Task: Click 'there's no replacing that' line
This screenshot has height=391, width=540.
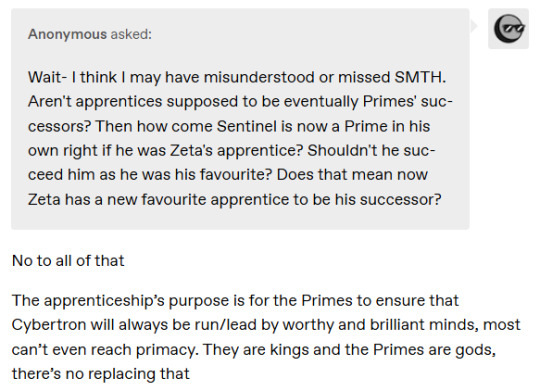Action: pyautogui.click(x=101, y=374)
